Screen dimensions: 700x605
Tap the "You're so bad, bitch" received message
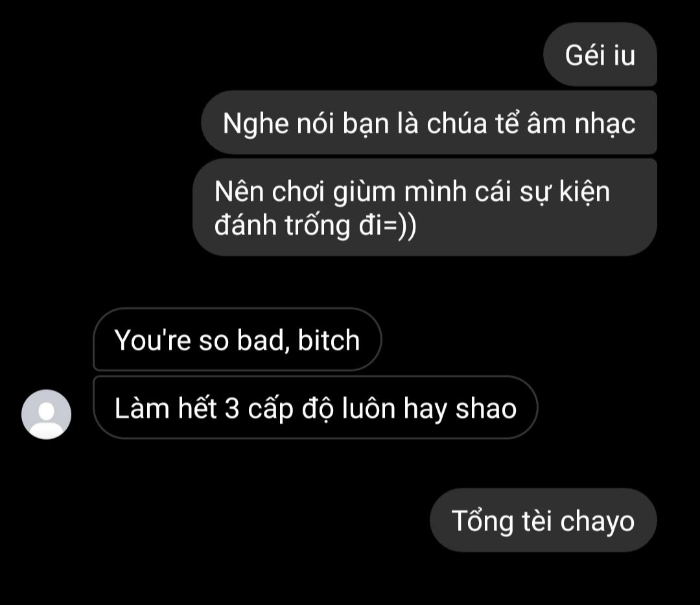pos(237,339)
